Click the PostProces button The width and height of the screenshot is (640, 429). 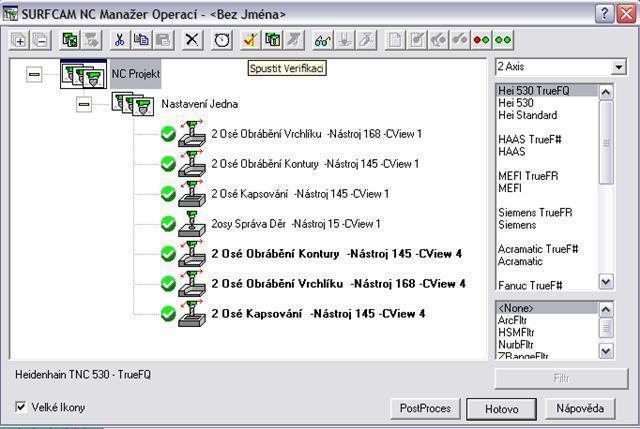click(425, 409)
